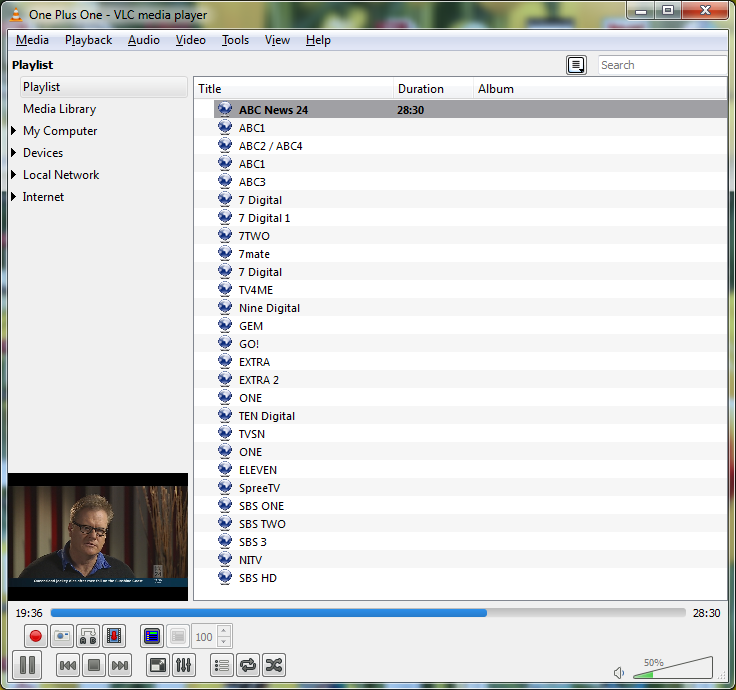Skip to previous media item

(68, 665)
